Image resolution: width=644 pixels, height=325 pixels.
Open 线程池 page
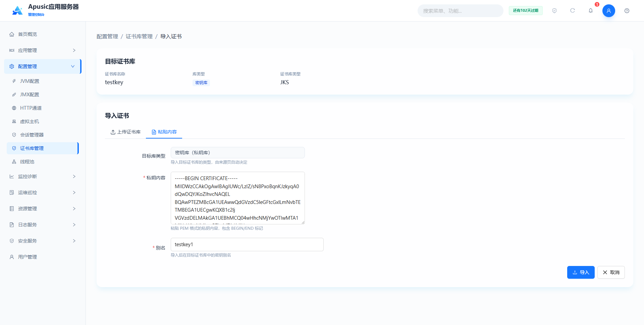(x=43, y=162)
